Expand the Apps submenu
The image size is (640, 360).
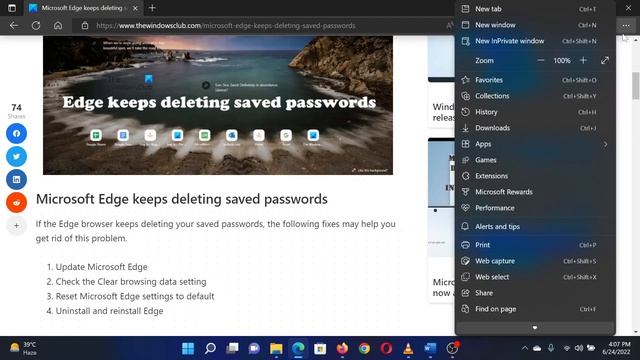coord(535,144)
